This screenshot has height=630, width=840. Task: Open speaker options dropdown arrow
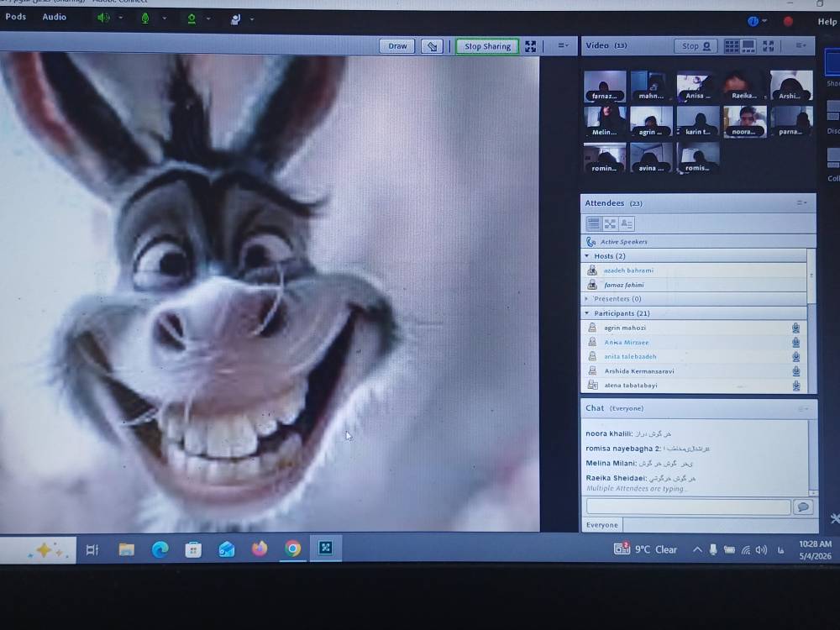click(x=120, y=18)
